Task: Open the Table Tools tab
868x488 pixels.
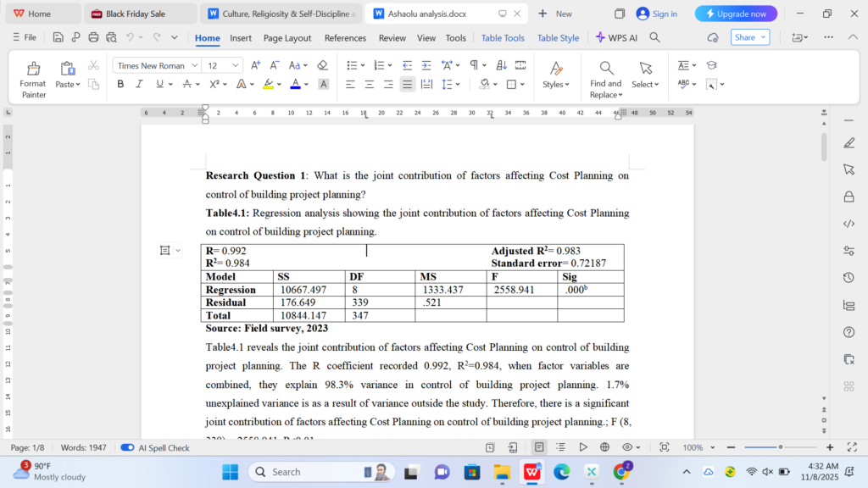Action: point(503,37)
